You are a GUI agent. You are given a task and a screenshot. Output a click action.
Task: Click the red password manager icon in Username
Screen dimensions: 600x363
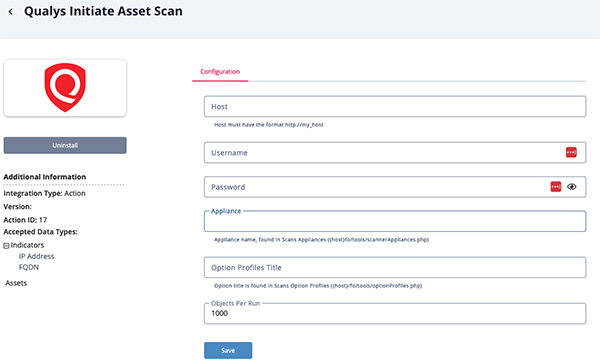(571, 152)
